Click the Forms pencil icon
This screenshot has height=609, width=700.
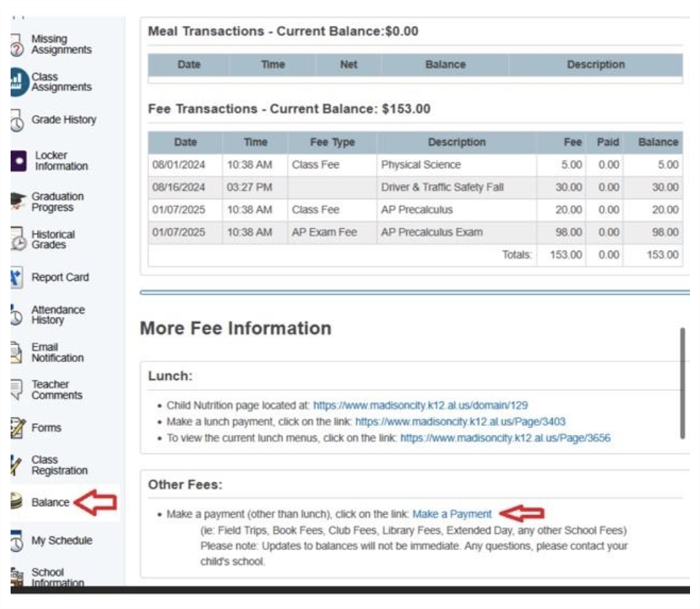18,427
